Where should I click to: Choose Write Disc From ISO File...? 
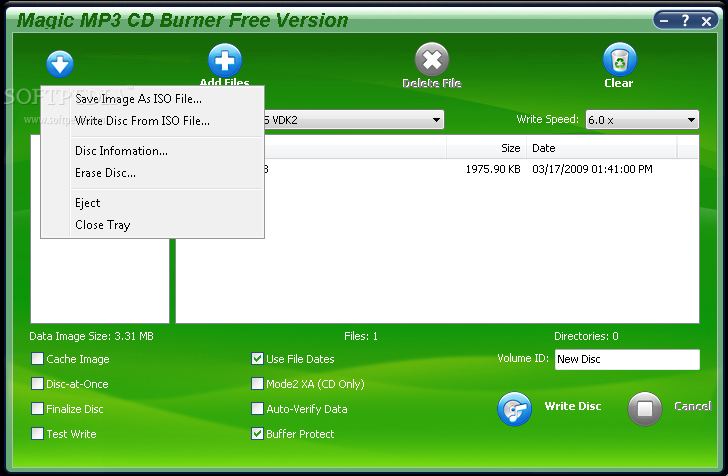point(142,121)
